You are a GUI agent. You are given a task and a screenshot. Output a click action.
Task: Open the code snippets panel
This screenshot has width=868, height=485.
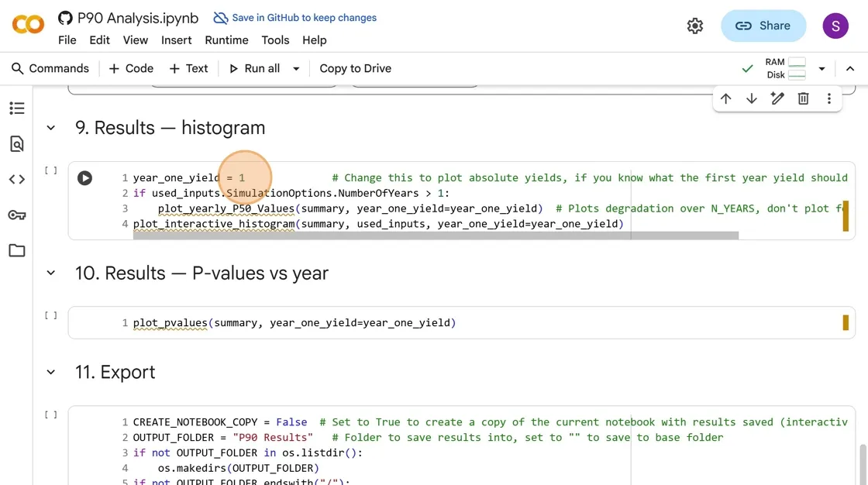pos(16,180)
